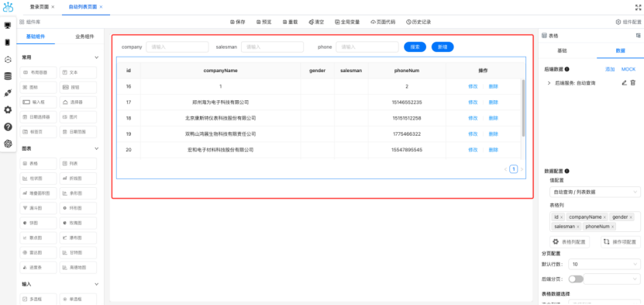Click the 重载 reload toolbar item
Screen dimensions: 644x305
(x=290, y=23)
